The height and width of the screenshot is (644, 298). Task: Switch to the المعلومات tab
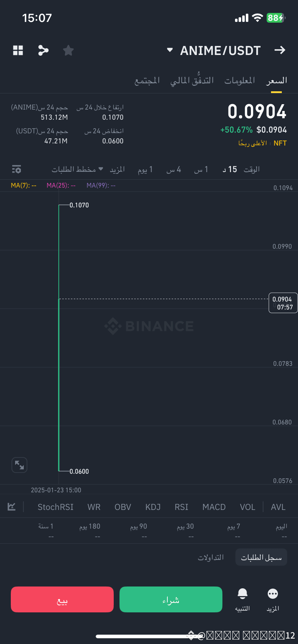[x=239, y=80]
